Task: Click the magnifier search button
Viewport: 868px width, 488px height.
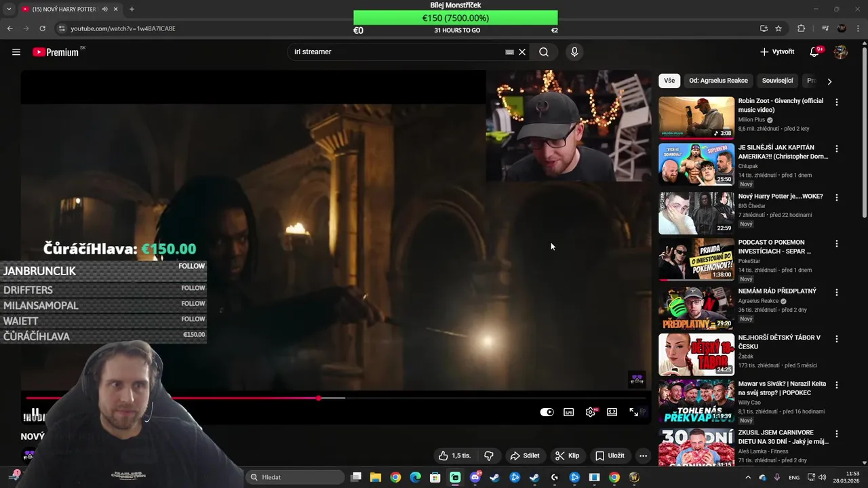Action: [x=544, y=52]
